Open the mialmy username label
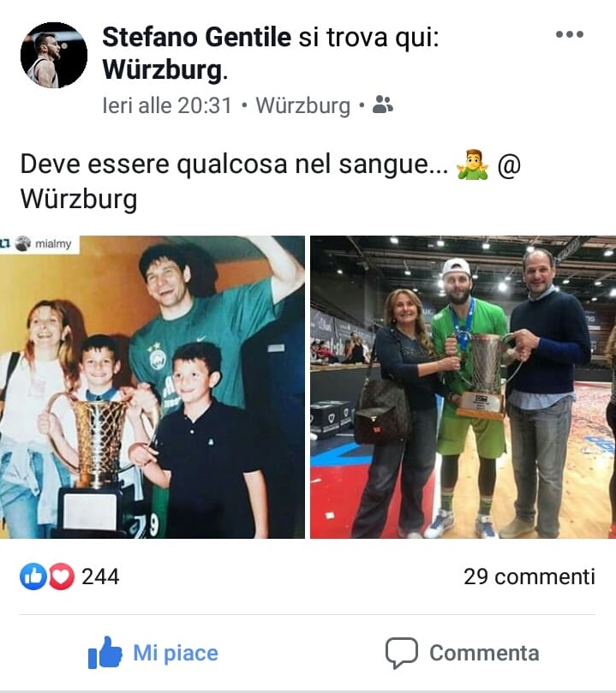Viewport: 616px width, 693px height. [x=53, y=243]
